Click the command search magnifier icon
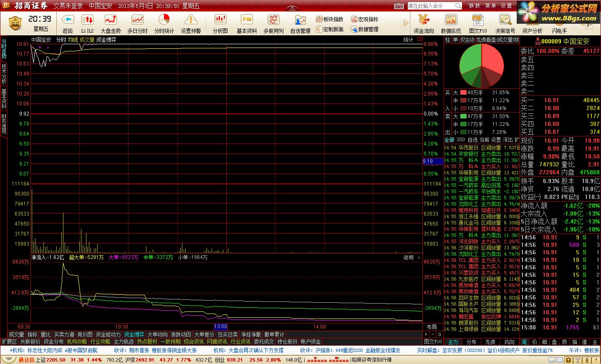The height and width of the screenshot is (364, 601). (x=458, y=6)
